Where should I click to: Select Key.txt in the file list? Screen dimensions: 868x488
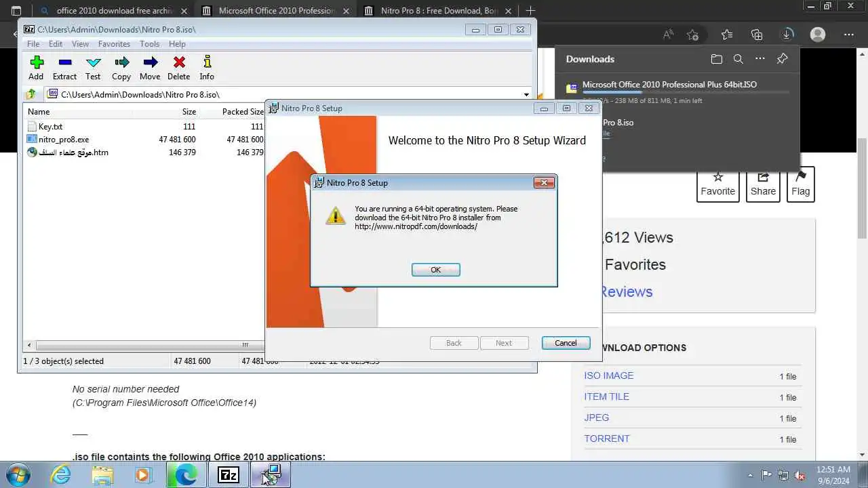pos(50,127)
